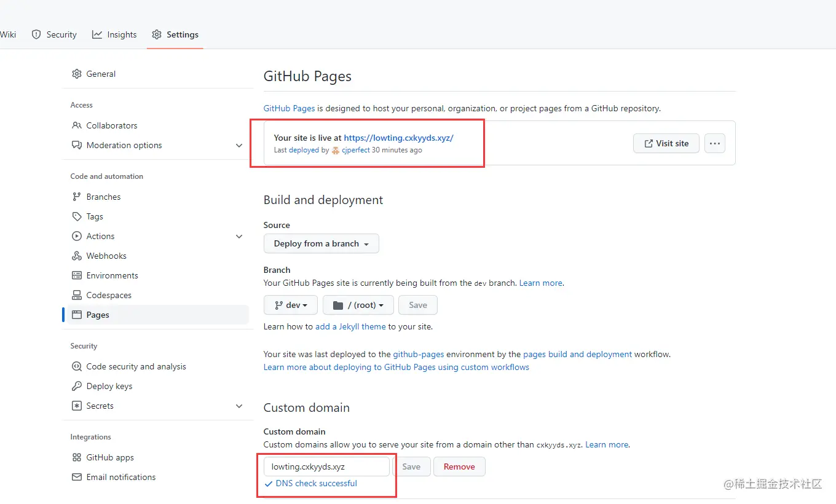Screen dimensions: 836x504
Task: Focus the custom domain input field
Action: 326,467
